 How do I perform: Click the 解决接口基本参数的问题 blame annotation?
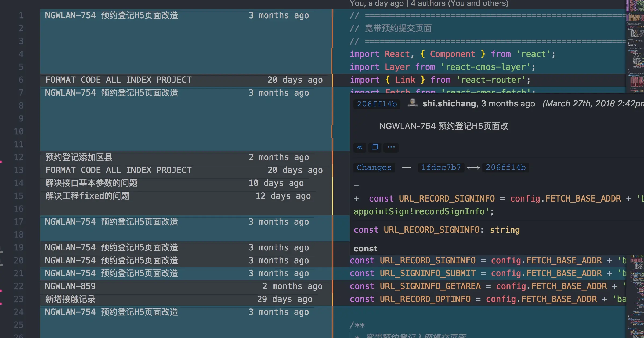91,183
